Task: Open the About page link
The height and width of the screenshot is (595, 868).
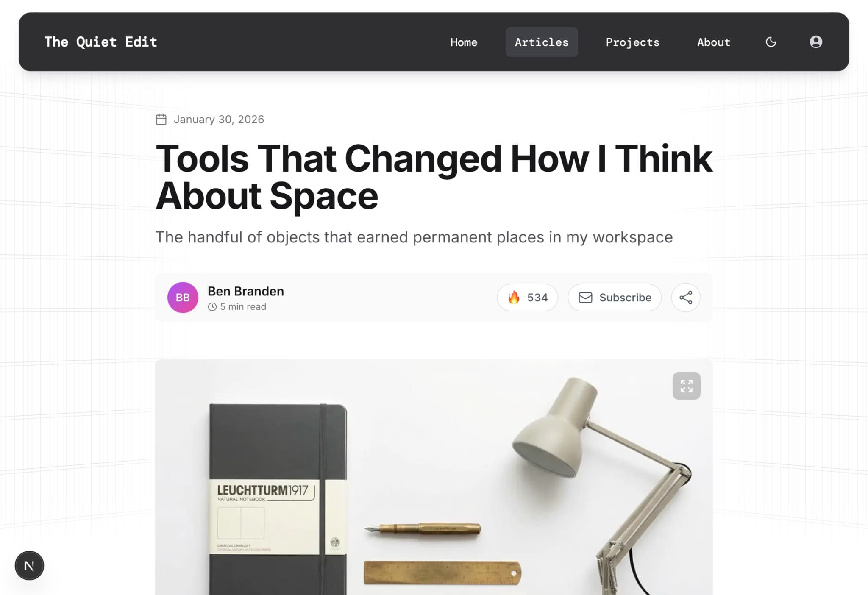Action: tap(714, 42)
